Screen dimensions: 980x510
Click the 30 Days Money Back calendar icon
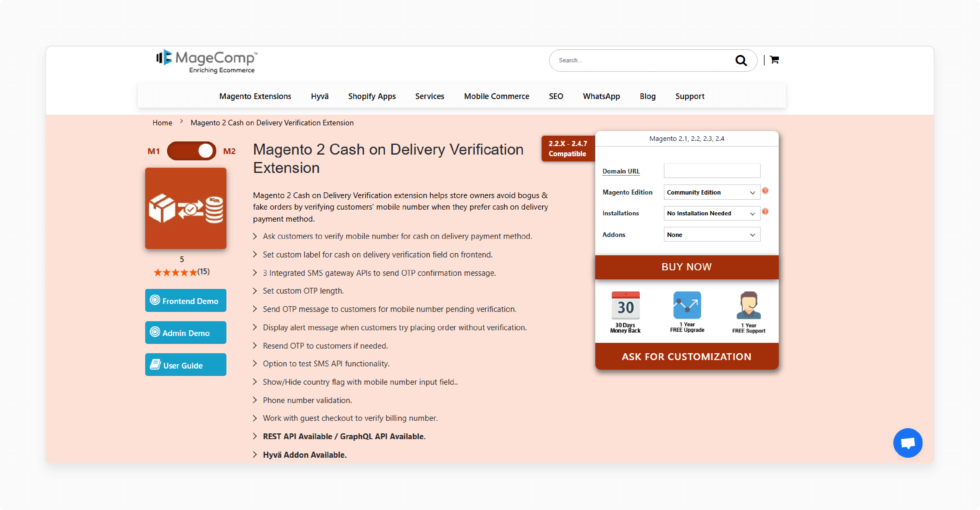[625, 305]
